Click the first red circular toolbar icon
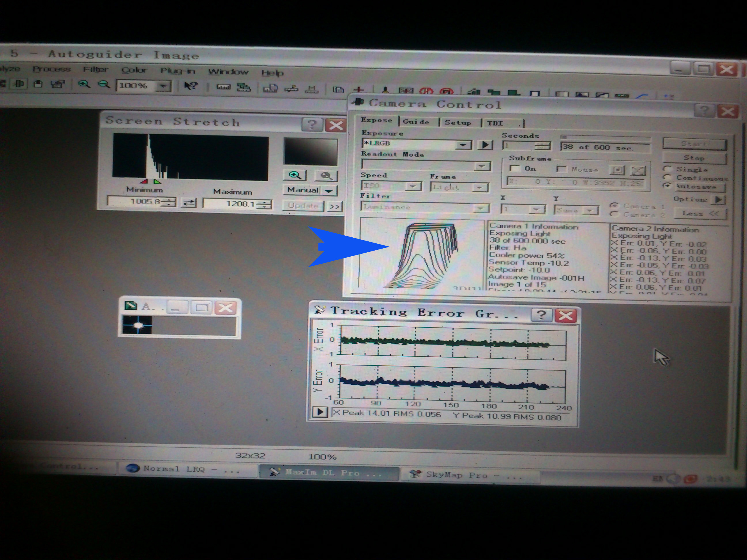747x560 pixels. [x=426, y=92]
